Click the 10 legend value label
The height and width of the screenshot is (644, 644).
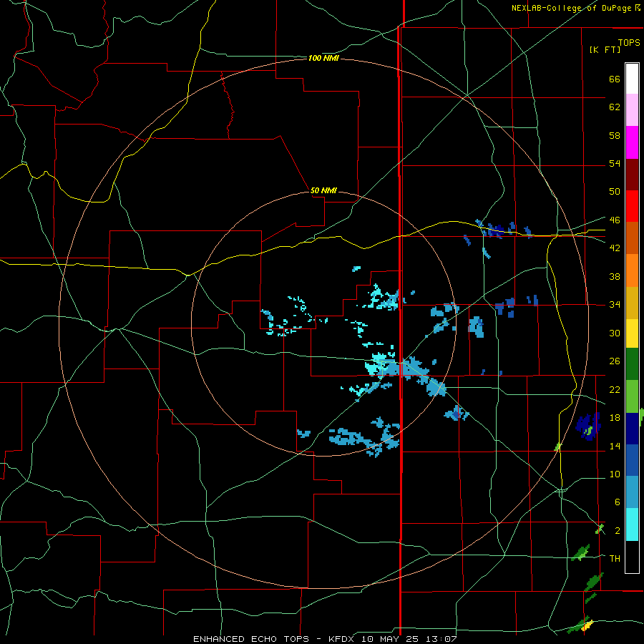point(615,474)
